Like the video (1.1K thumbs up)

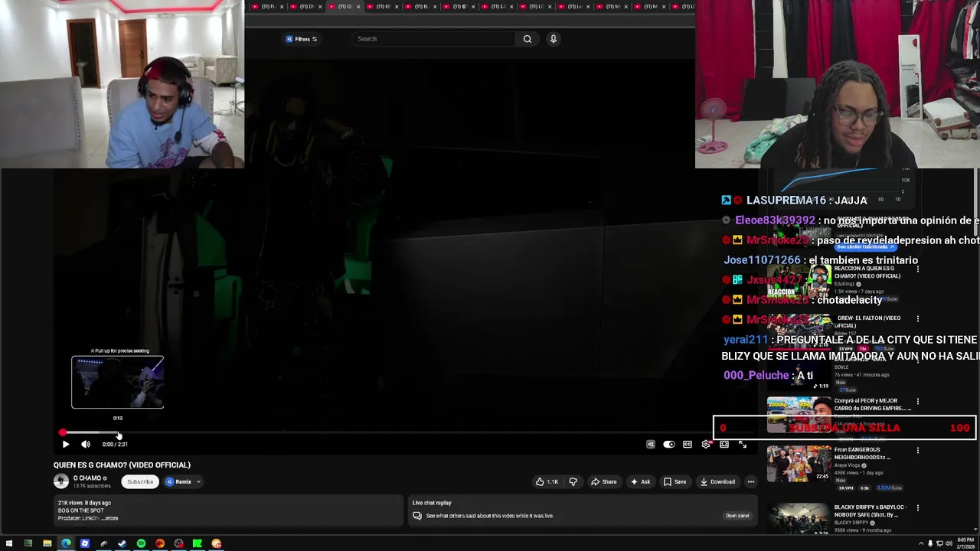click(x=547, y=481)
